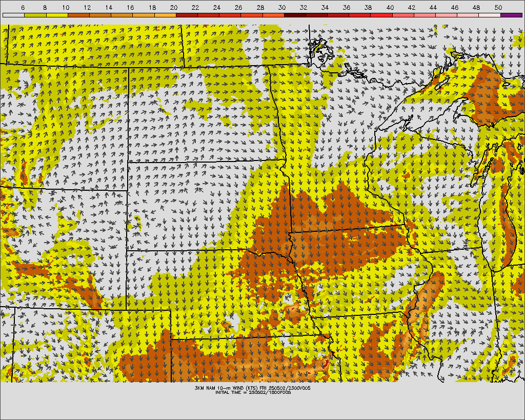Click the legend label "24"

[x=217, y=7]
